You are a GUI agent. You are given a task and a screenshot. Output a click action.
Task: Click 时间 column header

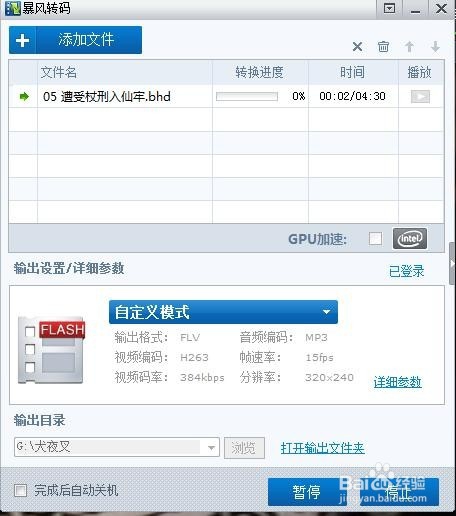pyautogui.click(x=352, y=72)
